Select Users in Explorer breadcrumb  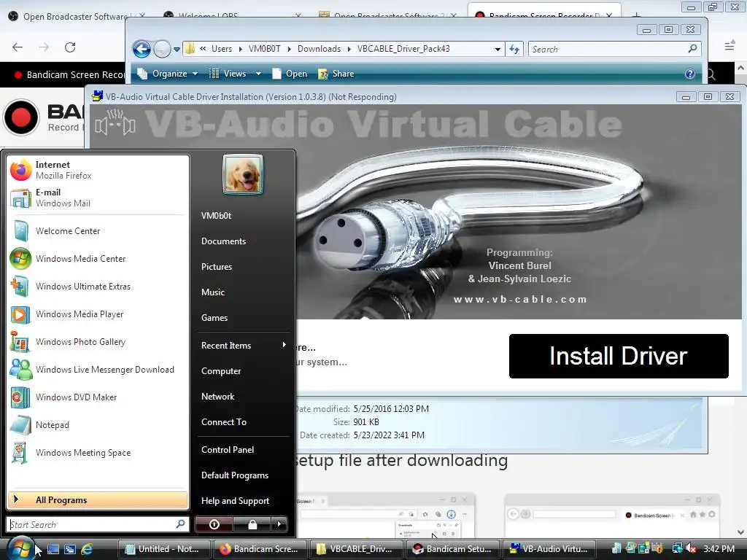[222, 49]
